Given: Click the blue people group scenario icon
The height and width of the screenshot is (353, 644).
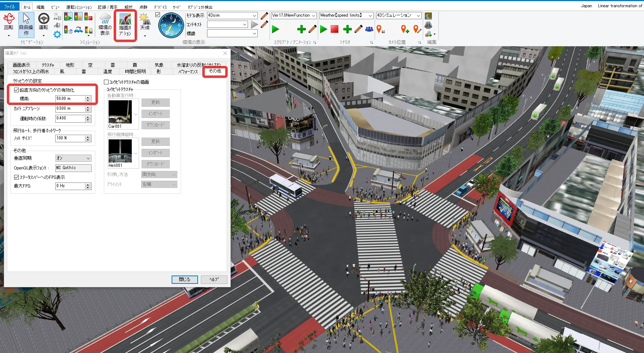Looking at the screenshot, I should click(369, 29).
